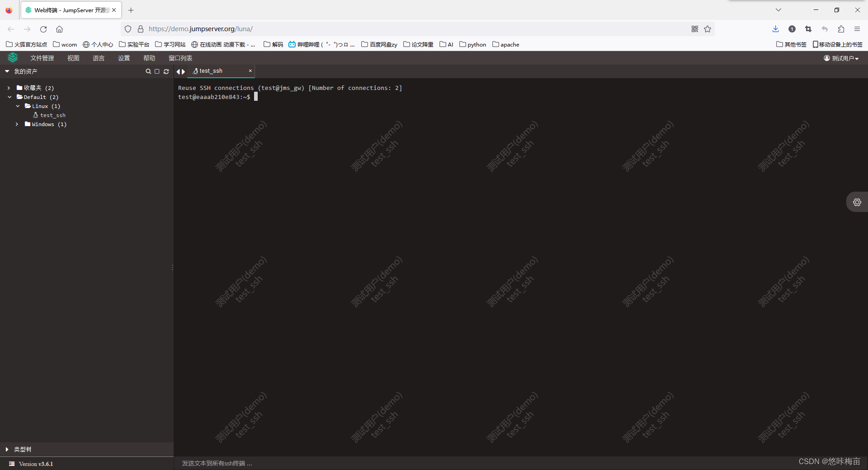Screen dimensions: 868x470
Task: Click the left arrow tab navigation
Action: click(179, 71)
